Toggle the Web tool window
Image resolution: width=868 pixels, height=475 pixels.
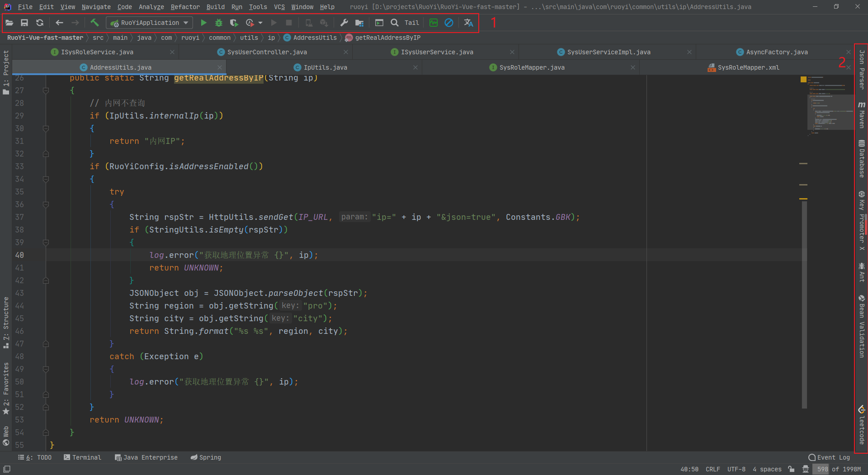[6, 436]
